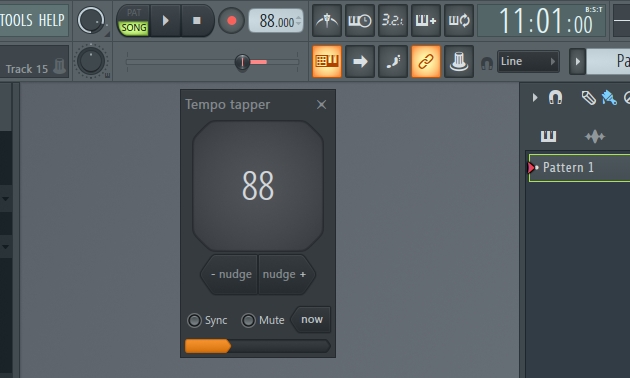The width and height of the screenshot is (630, 378).
Task: Click the arrow before pattern selector
Action: (577, 61)
